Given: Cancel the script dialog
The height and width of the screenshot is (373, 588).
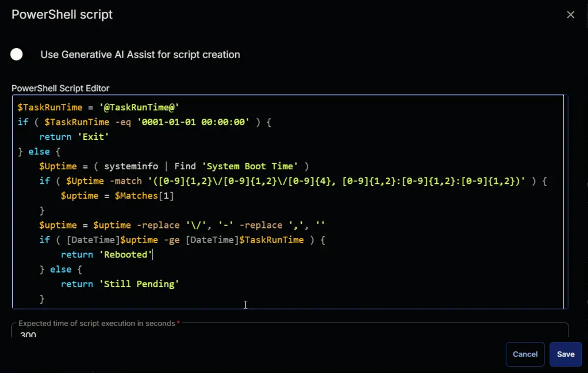Looking at the screenshot, I should pos(525,354).
